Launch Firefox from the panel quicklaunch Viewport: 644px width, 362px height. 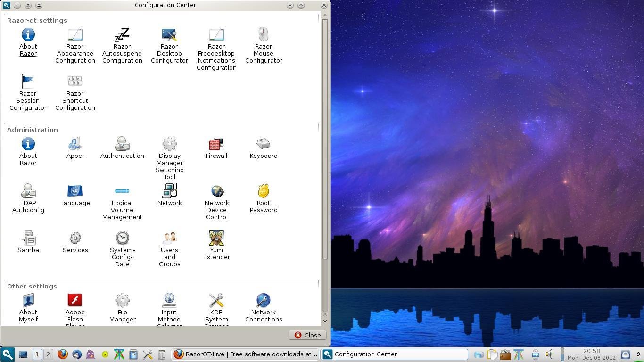point(63,354)
